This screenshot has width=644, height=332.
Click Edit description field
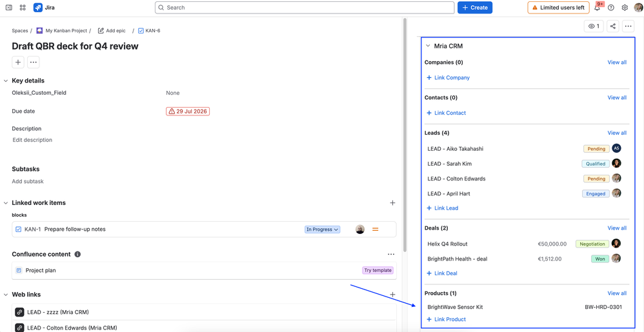click(x=32, y=140)
